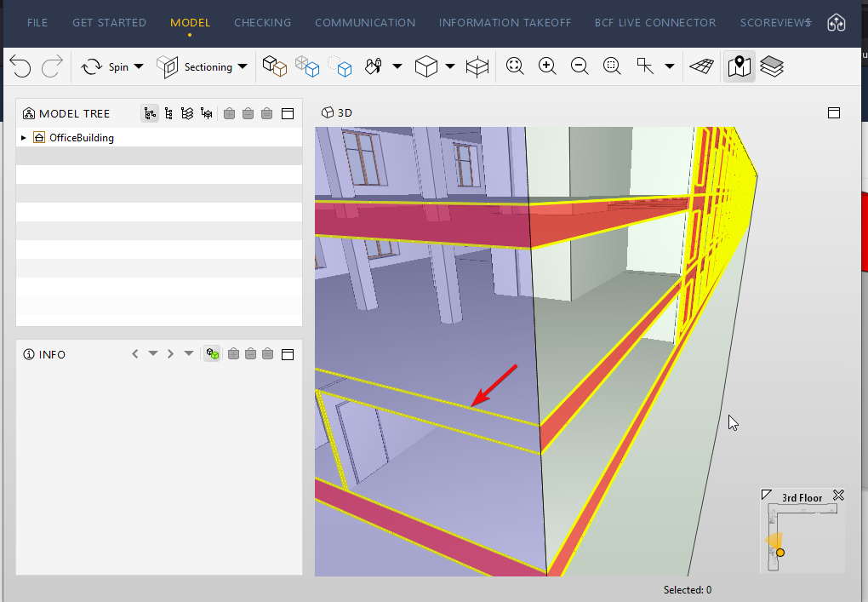Click Info panel add to basket icon
This screenshot has width=868, height=602.
pyautogui.click(x=234, y=353)
